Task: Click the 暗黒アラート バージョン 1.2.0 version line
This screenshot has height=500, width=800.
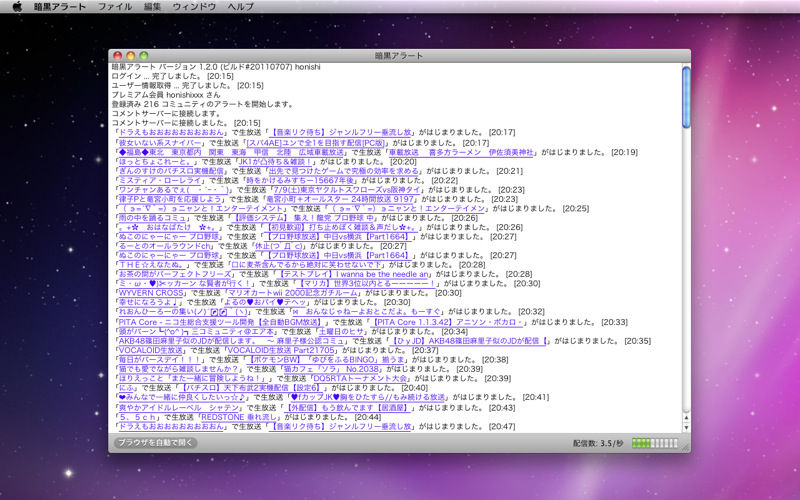Action: pos(216,67)
